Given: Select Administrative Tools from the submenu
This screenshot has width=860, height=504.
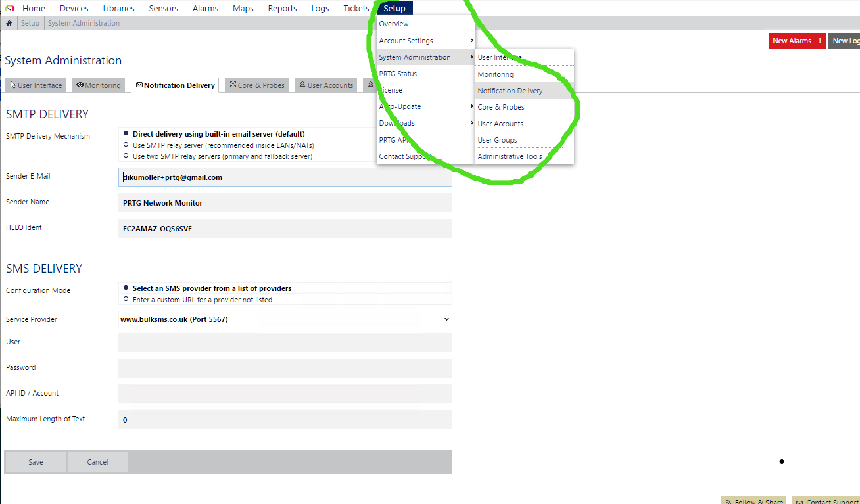Looking at the screenshot, I should (x=510, y=156).
